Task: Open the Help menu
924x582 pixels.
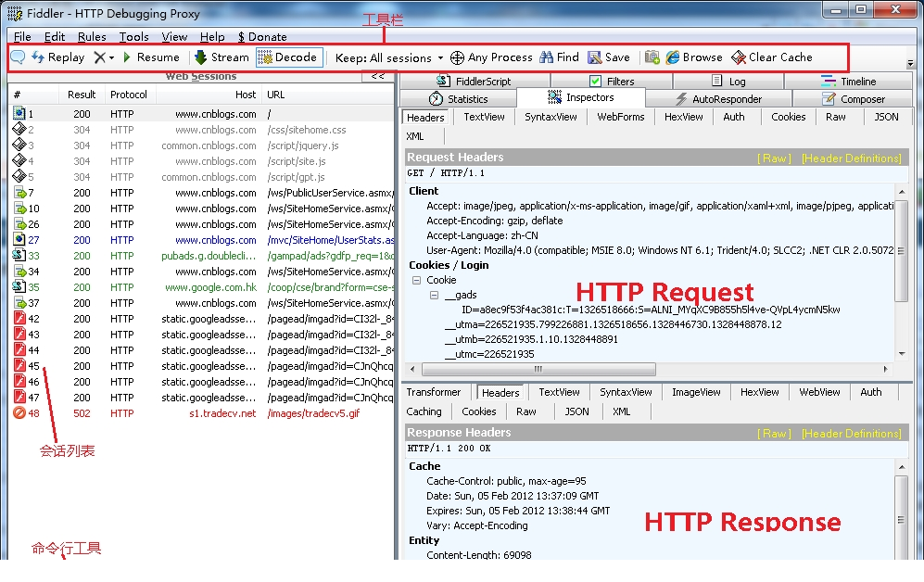Action: [x=212, y=36]
